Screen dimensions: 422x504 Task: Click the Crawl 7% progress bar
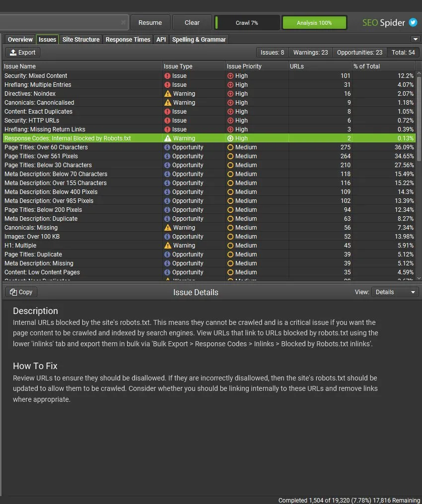(247, 22)
